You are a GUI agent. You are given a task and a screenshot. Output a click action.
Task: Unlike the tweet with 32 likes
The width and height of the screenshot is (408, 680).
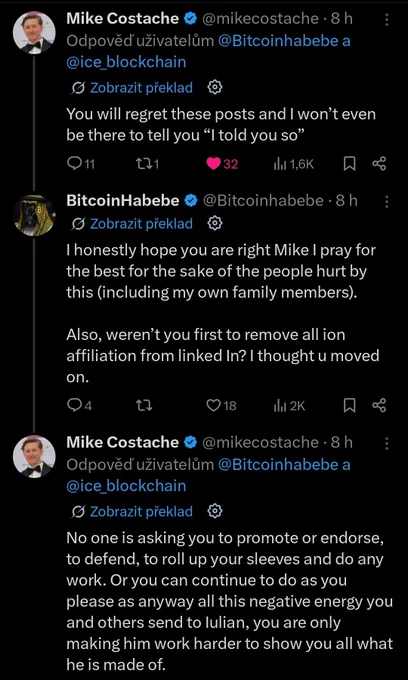point(222,164)
